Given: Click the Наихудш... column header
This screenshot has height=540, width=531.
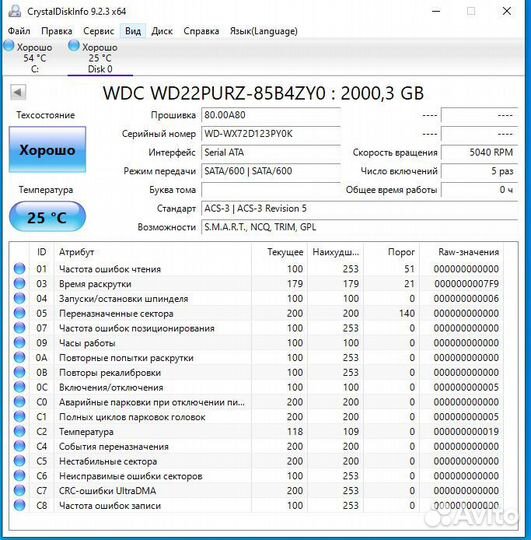Looking at the screenshot, I should (x=335, y=252).
